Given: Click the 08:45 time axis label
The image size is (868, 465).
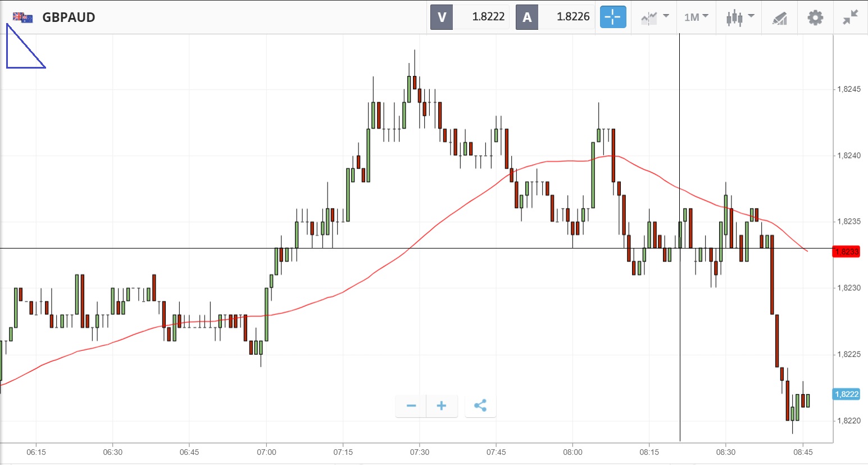Looking at the screenshot, I should [x=803, y=452].
